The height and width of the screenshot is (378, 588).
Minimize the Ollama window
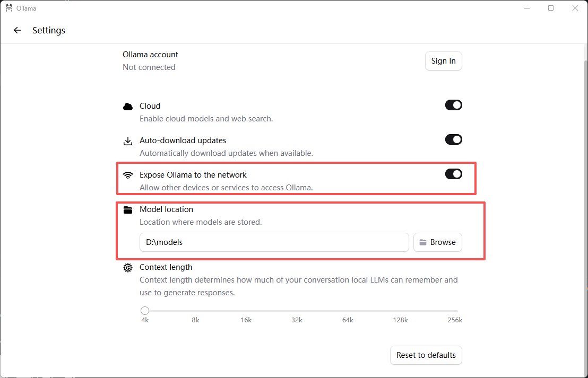click(527, 8)
